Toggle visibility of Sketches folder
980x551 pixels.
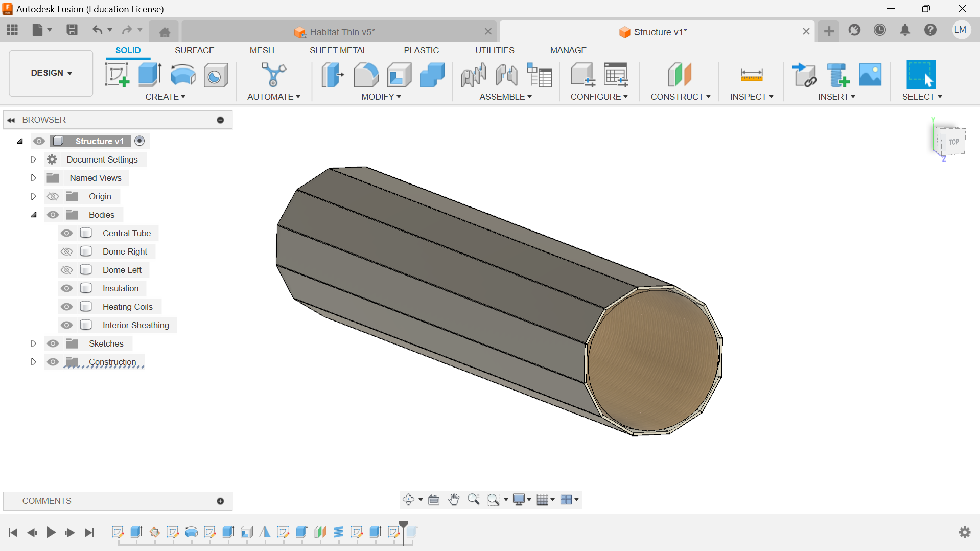(53, 343)
